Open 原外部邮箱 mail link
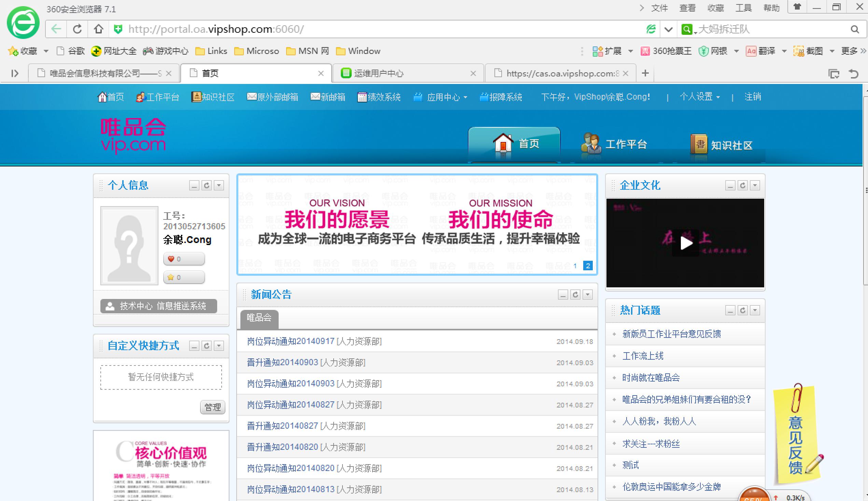Viewport: 868px width, 501px height. 272,97
